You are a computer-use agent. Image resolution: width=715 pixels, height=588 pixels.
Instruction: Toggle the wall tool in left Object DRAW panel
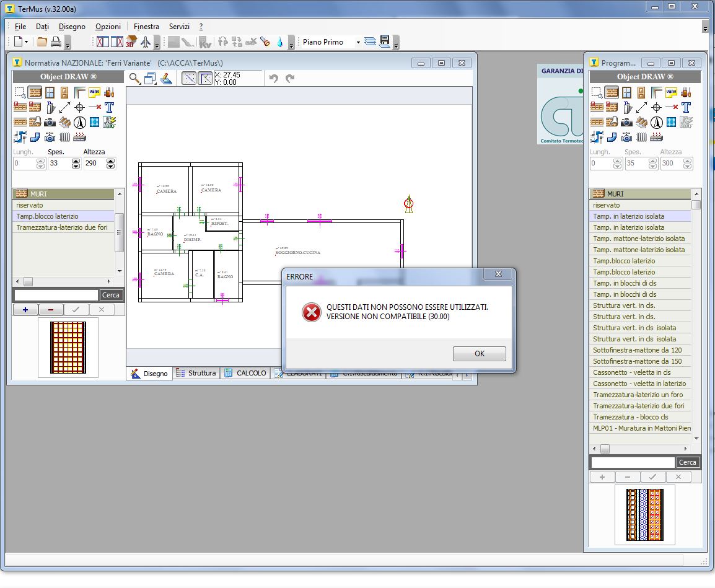pos(35,92)
